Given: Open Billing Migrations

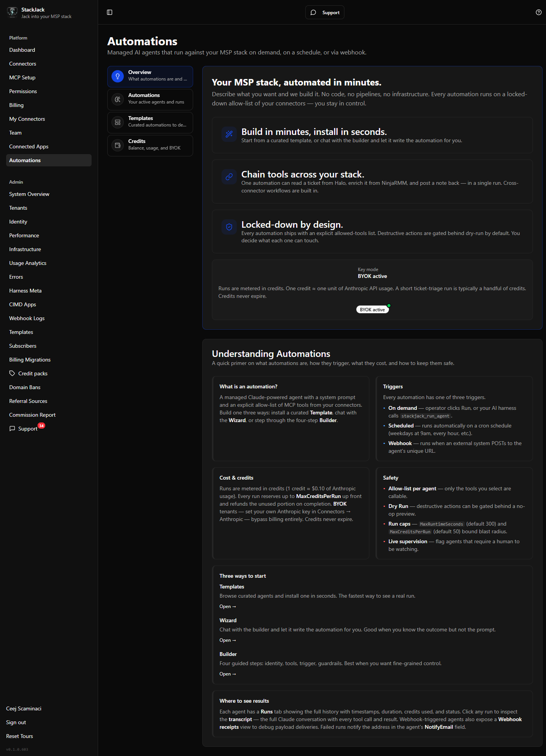Looking at the screenshot, I should click(49, 360).
